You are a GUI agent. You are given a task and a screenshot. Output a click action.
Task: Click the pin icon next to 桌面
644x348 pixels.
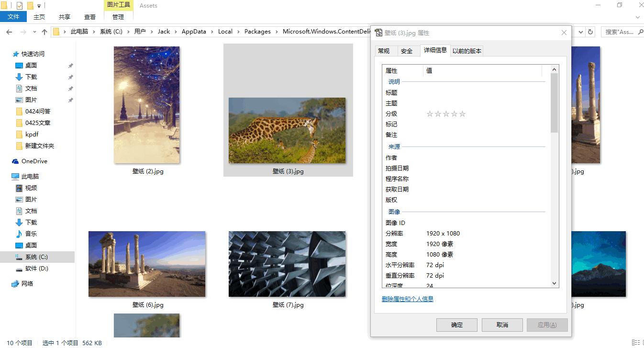click(x=71, y=66)
